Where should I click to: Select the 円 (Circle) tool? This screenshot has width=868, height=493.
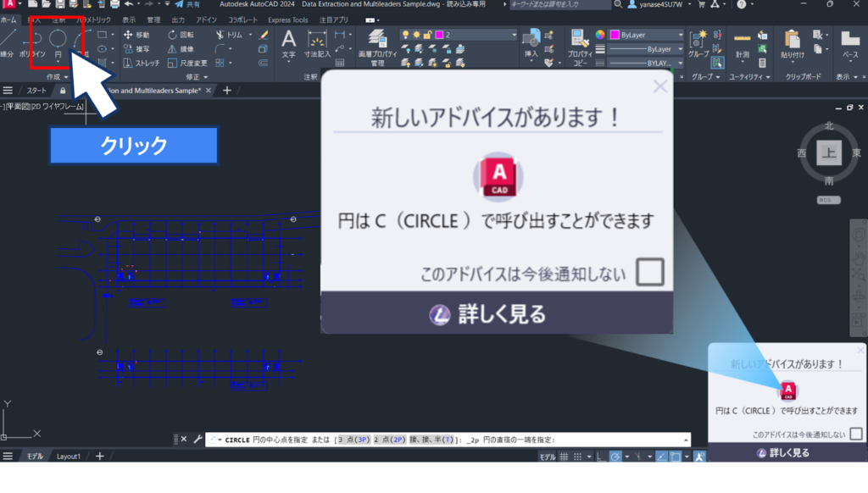pos(58,43)
